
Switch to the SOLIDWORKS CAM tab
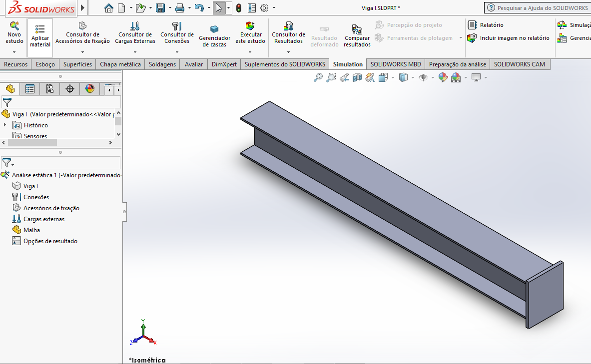pos(520,64)
